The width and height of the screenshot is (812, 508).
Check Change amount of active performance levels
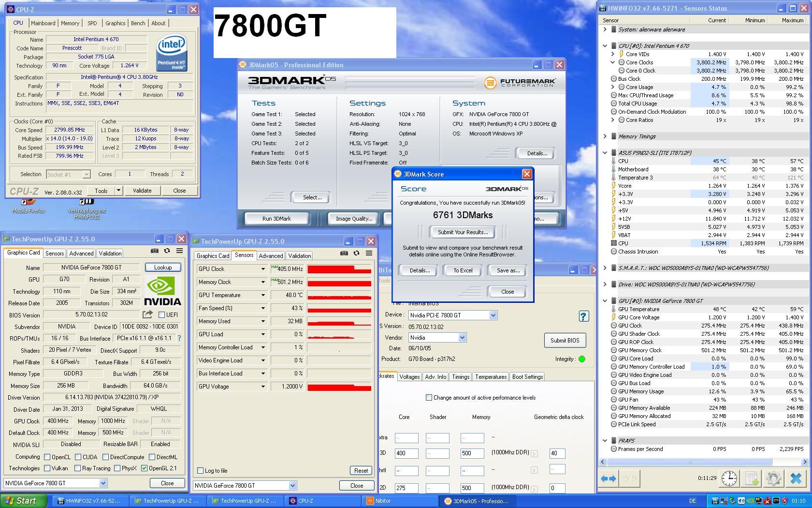[429, 397]
